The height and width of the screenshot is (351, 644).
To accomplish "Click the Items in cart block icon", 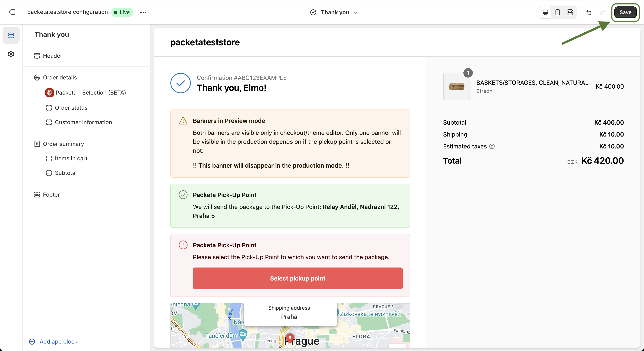I will [49, 158].
